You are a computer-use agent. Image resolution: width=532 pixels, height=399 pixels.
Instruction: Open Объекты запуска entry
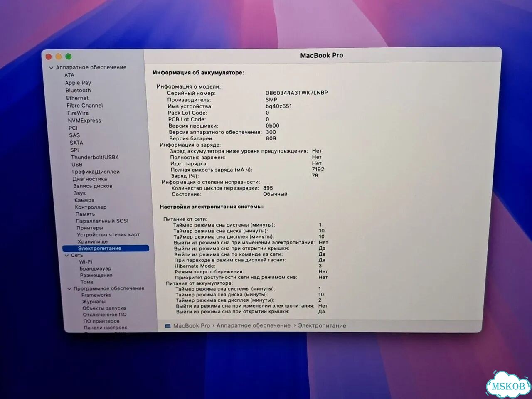(x=104, y=308)
